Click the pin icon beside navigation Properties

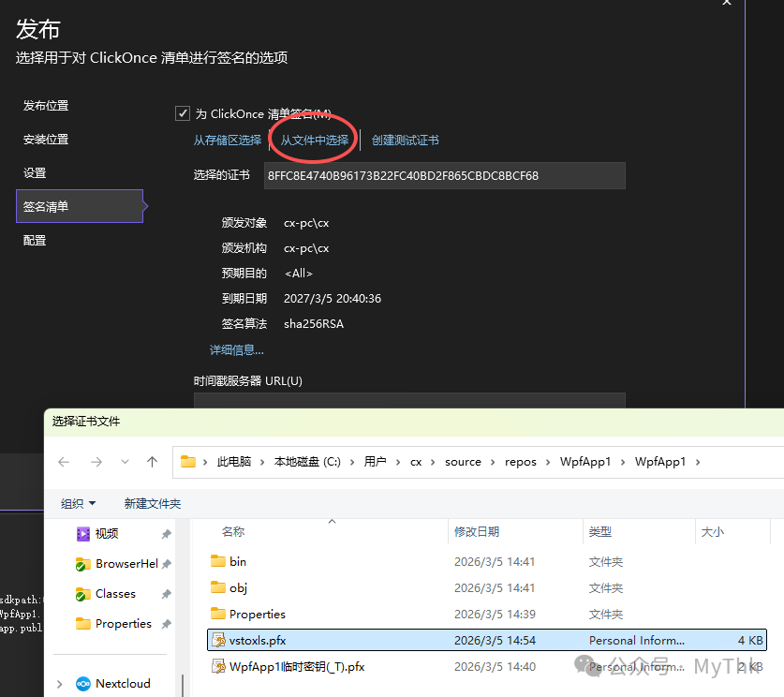coord(167,624)
